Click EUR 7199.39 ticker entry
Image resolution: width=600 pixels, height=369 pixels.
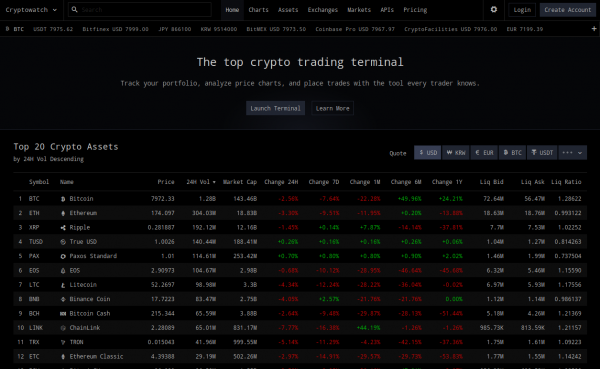tap(525, 29)
